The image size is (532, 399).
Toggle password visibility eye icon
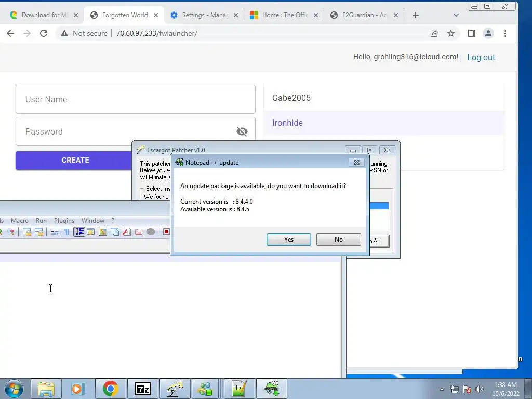[x=242, y=131]
